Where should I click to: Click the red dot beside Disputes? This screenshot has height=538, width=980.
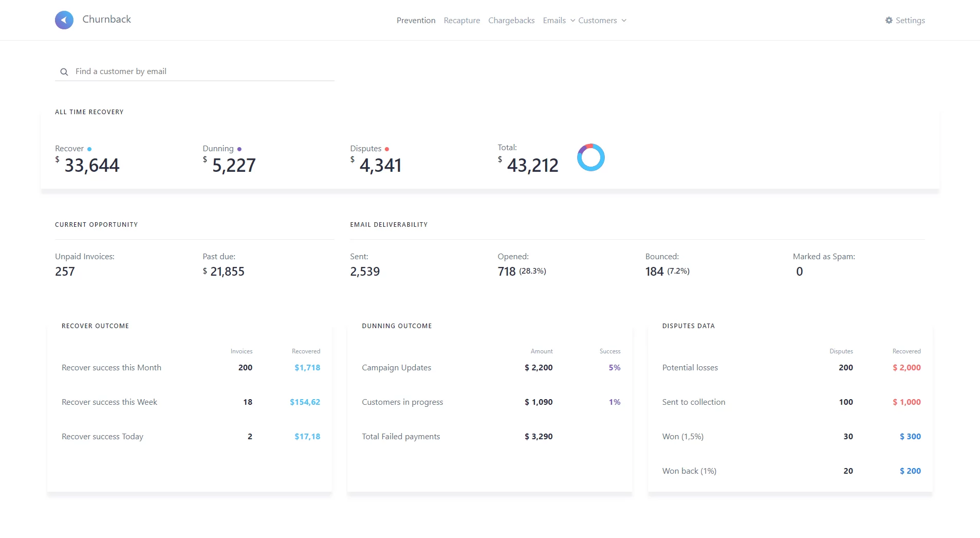387,149
